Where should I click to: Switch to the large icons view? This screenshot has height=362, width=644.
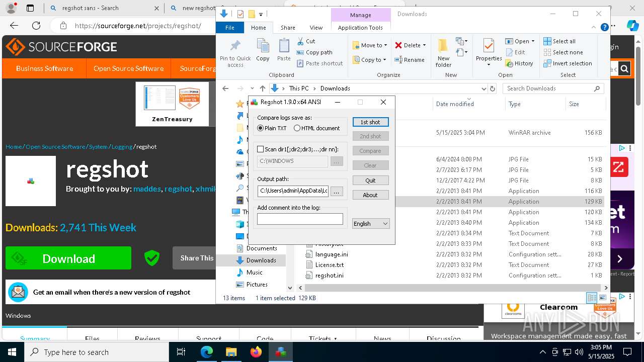[603, 298]
